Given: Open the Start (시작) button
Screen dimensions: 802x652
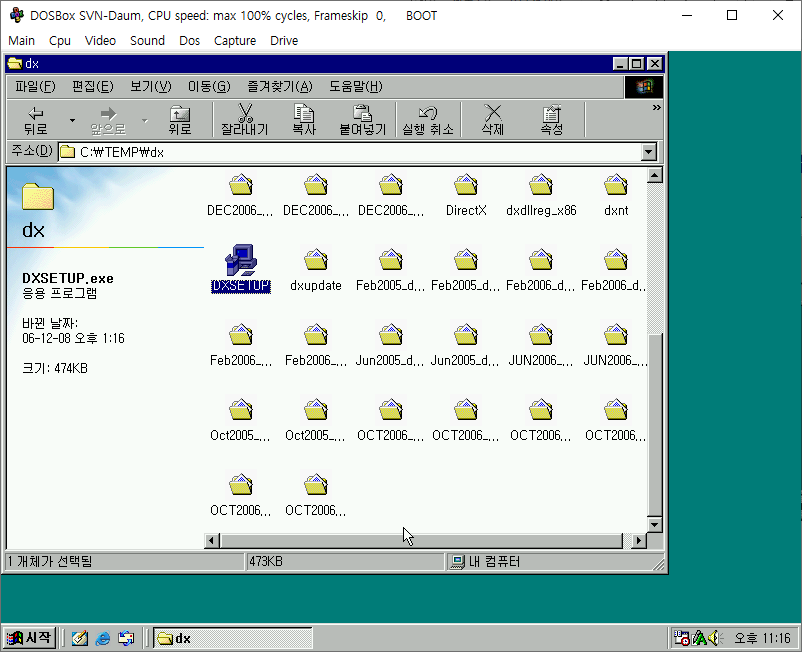Looking at the screenshot, I should pyautogui.click(x=30, y=638).
